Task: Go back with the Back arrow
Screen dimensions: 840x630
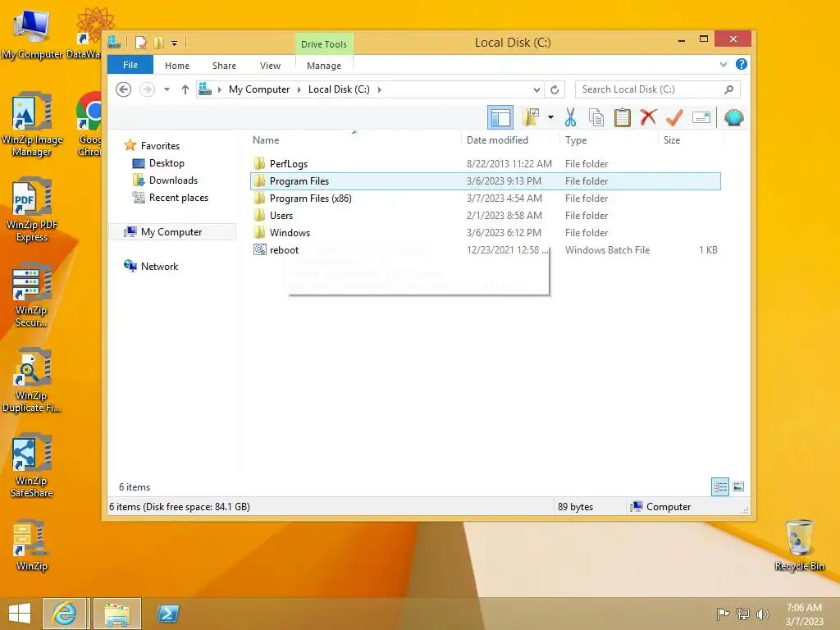Action: pos(124,89)
